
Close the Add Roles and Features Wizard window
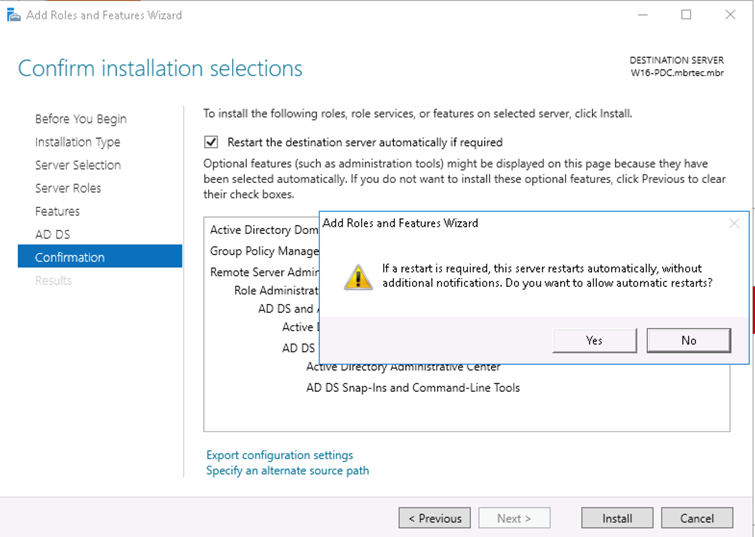coord(730,15)
